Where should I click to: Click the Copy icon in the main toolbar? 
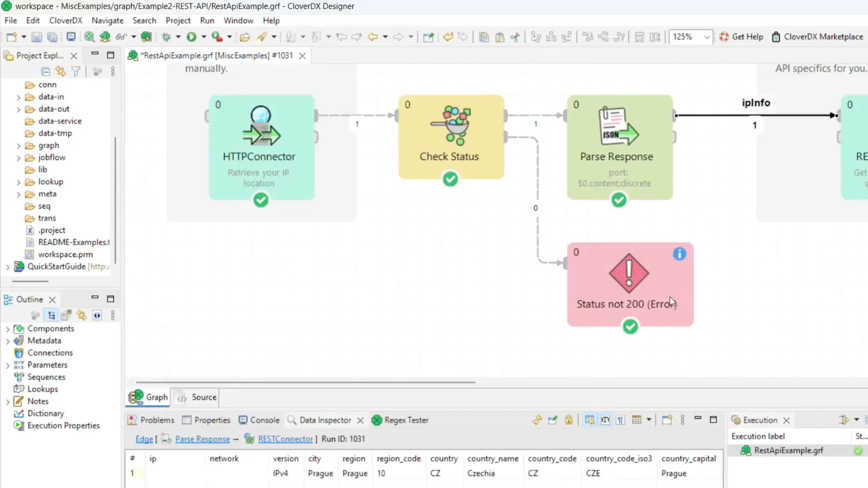[484, 37]
